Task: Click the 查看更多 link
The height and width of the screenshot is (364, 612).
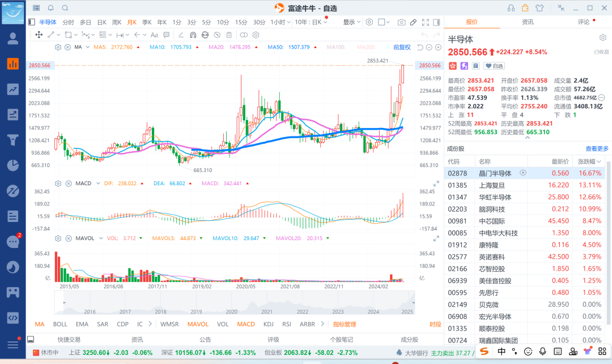Action: tap(597, 148)
